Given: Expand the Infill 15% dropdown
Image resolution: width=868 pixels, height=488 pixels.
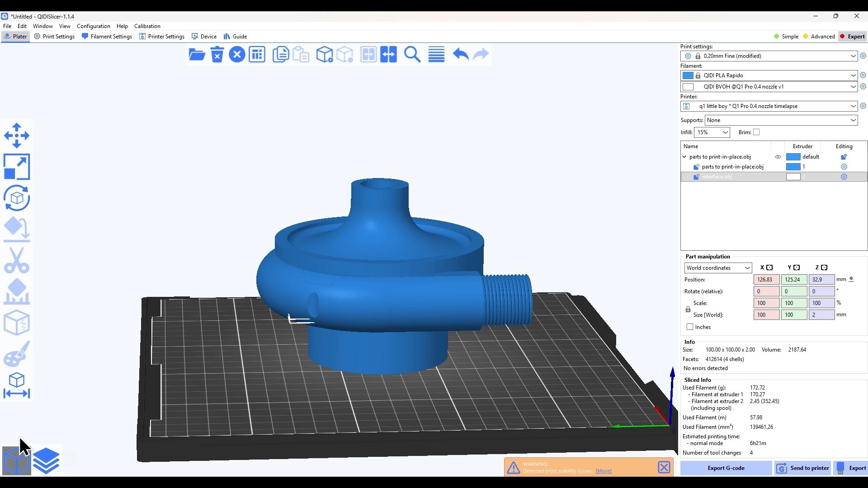Looking at the screenshot, I should tap(712, 132).
